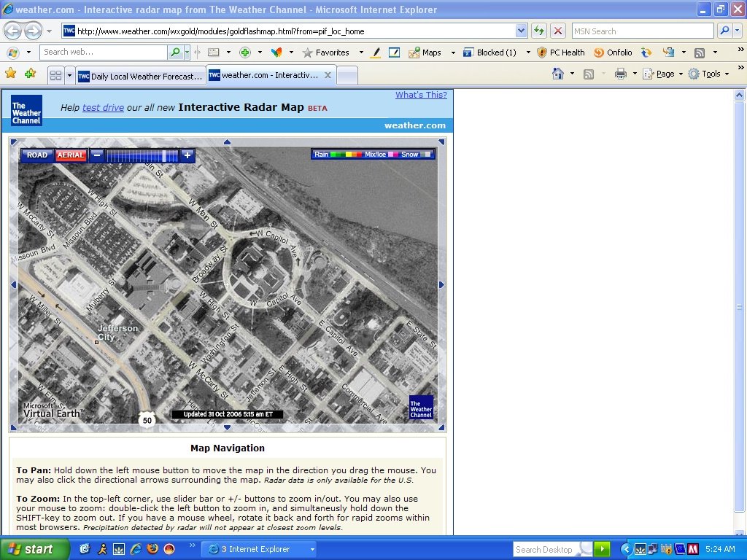Image resolution: width=747 pixels, height=560 pixels.
Task: Select the weather.com - Interactive tab
Action: coord(271,75)
